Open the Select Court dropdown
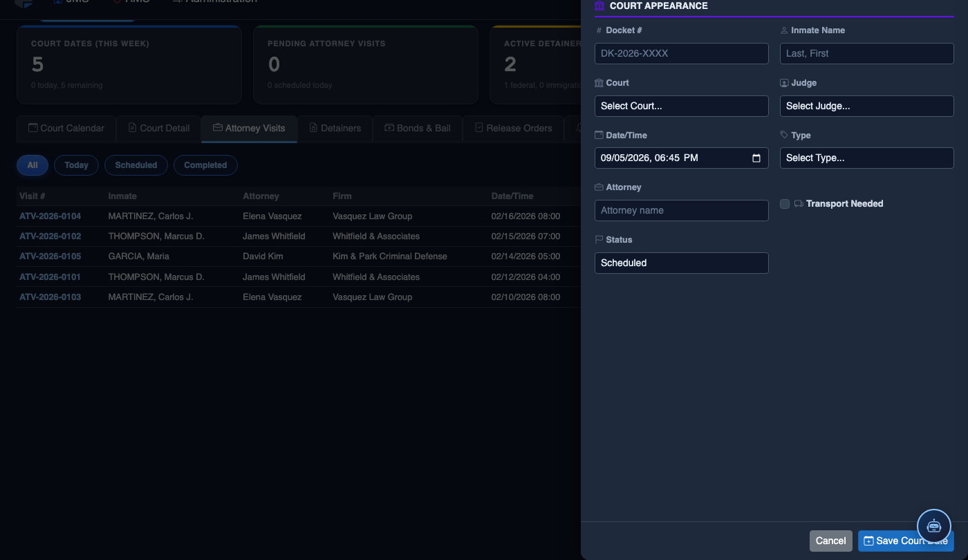Screen dimensions: 968x560 [x=682, y=106]
